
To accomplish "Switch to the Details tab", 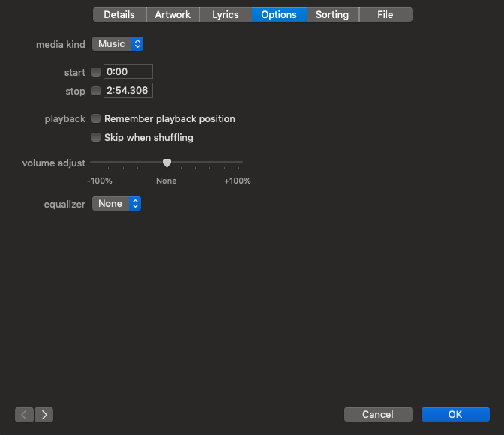I will [x=119, y=14].
